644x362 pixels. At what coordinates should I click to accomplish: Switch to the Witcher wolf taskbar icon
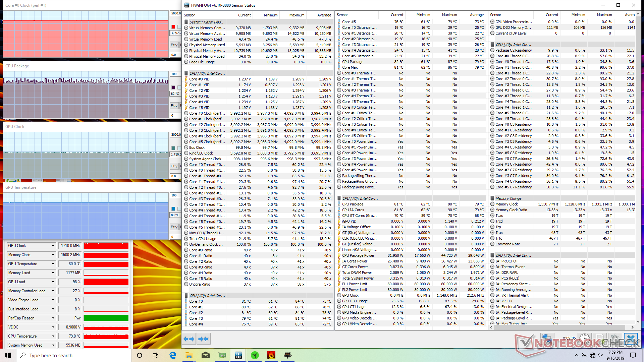[x=288, y=355]
